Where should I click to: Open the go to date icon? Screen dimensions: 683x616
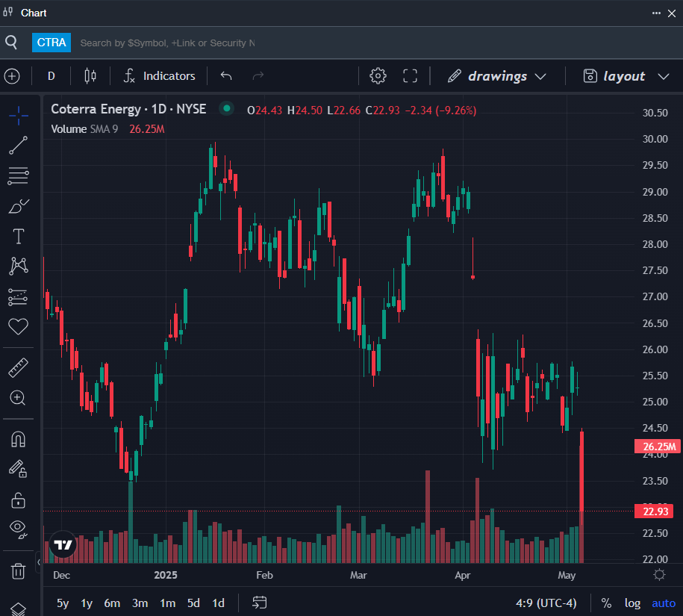[259, 603]
